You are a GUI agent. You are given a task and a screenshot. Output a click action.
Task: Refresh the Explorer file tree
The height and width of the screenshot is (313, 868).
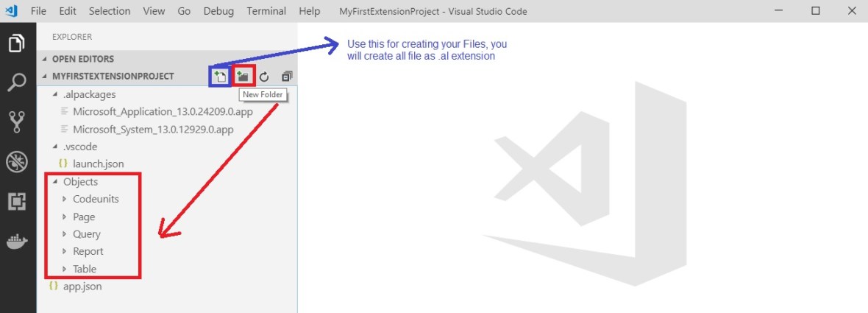[x=264, y=76]
